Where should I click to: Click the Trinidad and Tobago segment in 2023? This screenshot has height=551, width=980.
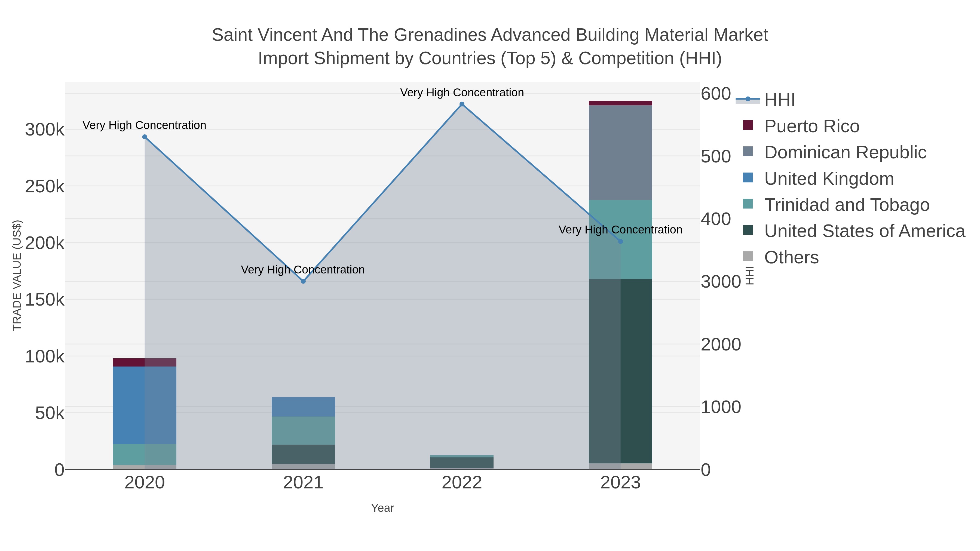[620, 239]
